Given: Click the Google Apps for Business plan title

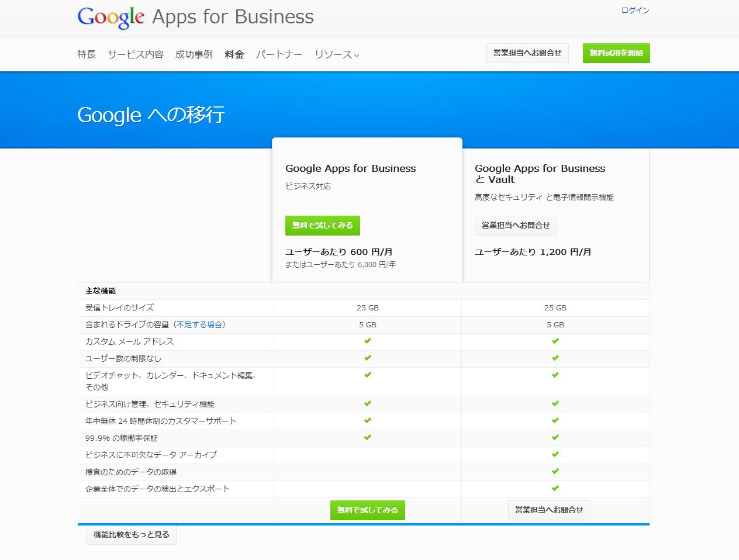Looking at the screenshot, I should pos(351,168).
